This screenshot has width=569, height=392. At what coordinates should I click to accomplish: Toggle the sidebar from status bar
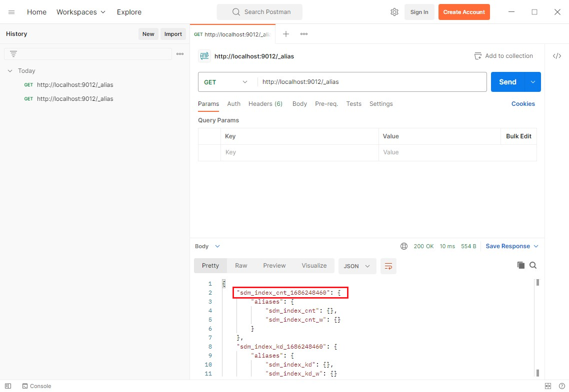[x=8, y=386]
